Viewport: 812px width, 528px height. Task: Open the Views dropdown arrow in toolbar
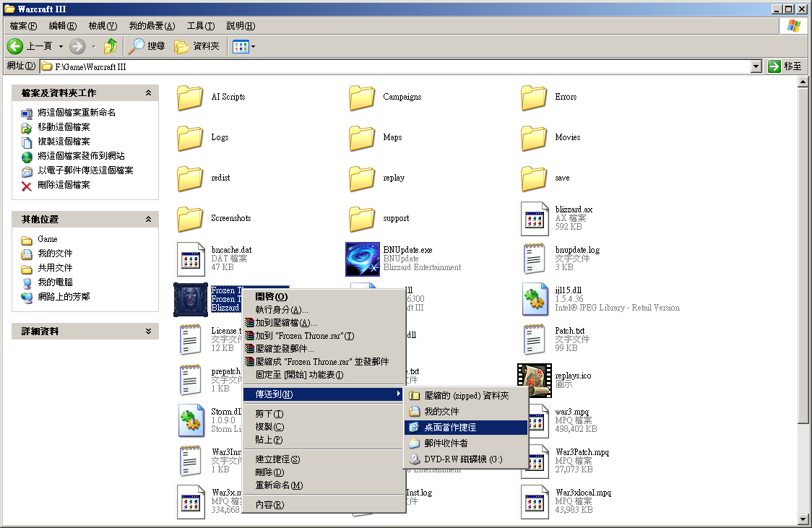[253, 47]
